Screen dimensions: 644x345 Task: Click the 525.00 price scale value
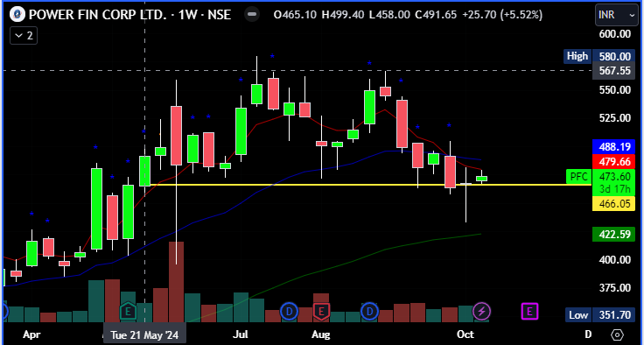[614, 118]
